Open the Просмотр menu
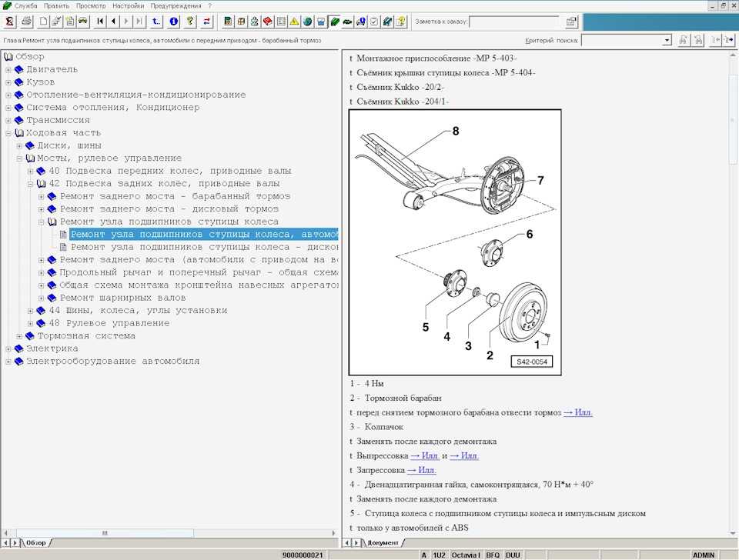The height and width of the screenshot is (560, 739). [x=91, y=5]
